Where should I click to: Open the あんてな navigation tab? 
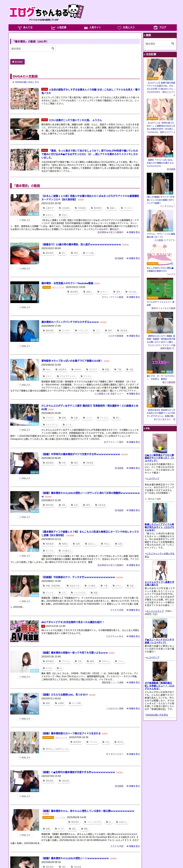[x=25, y=27]
